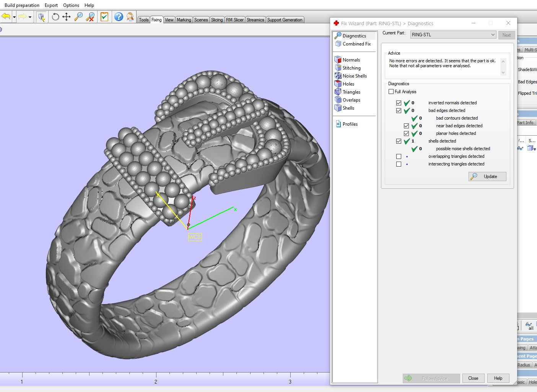Screen dimensions: 537x392
Task: Enable overlapping triangles detection checkbox
Action: click(399, 157)
